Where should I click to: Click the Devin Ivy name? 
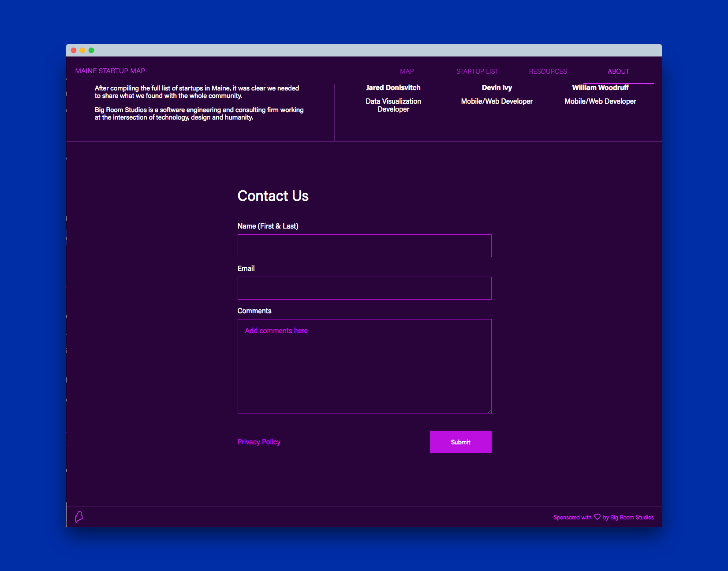pyautogui.click(x=497, y=87)
